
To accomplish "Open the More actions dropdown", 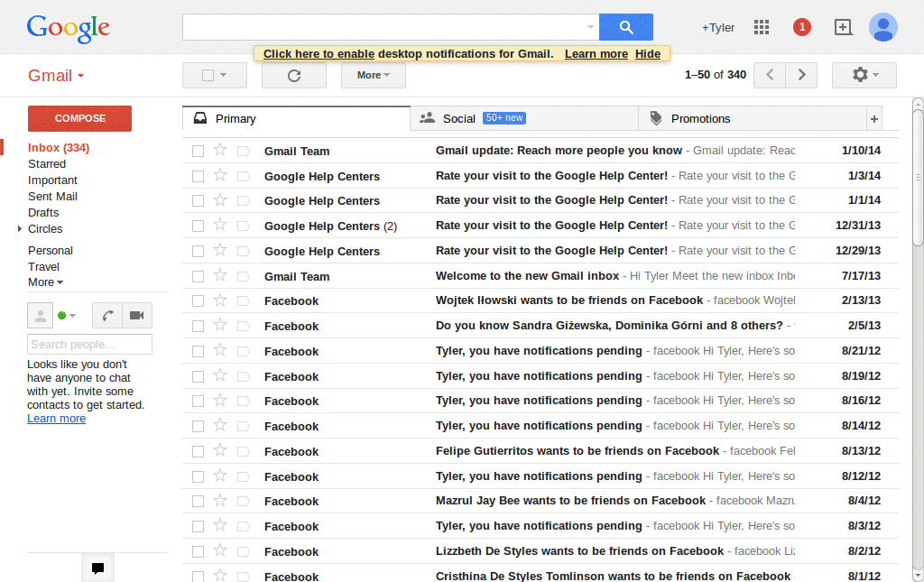I will click(373, 76).
